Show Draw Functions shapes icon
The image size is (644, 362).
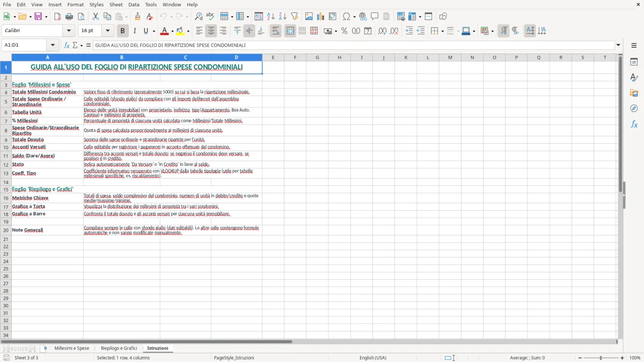[x=443, y=17]
